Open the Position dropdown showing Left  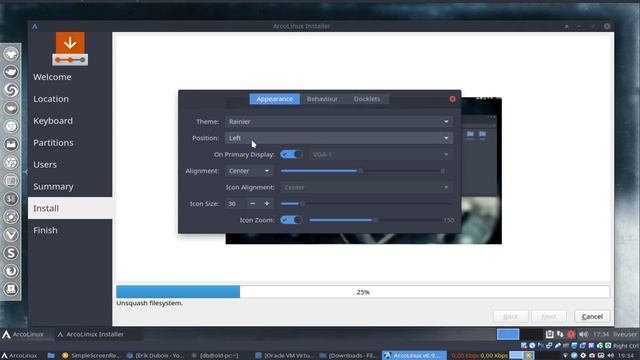pyautogui.click(x=339, y=138)
